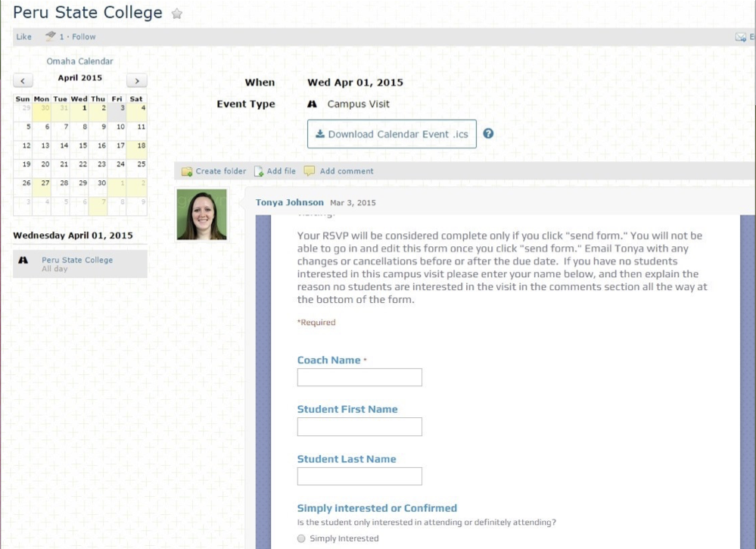Viewport: 756px width, 549px height.
Task: Click the email envelope icon at top right
Action: 741,37
